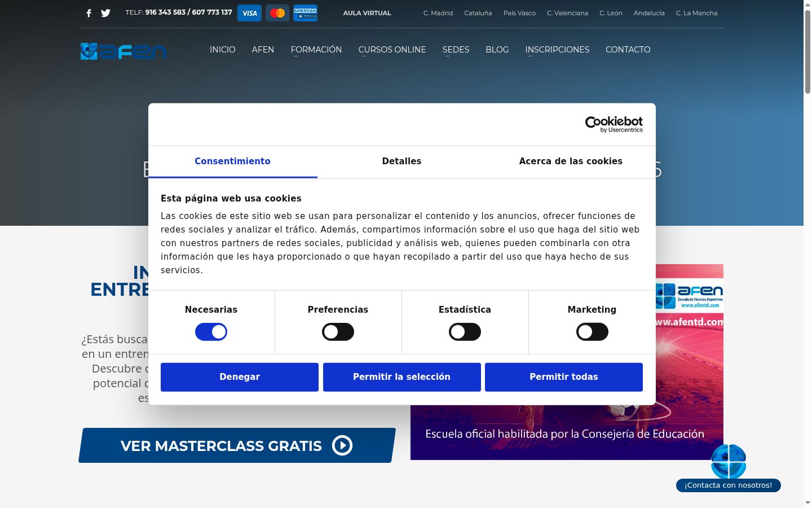
Task: Toggle the Necesarias cookies switch
Action: 211,332
